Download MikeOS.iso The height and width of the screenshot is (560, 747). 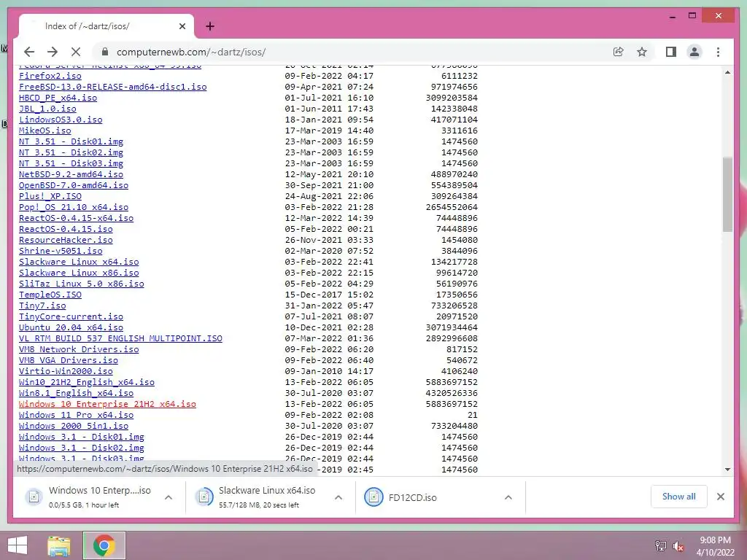click(x=44, y=131)
